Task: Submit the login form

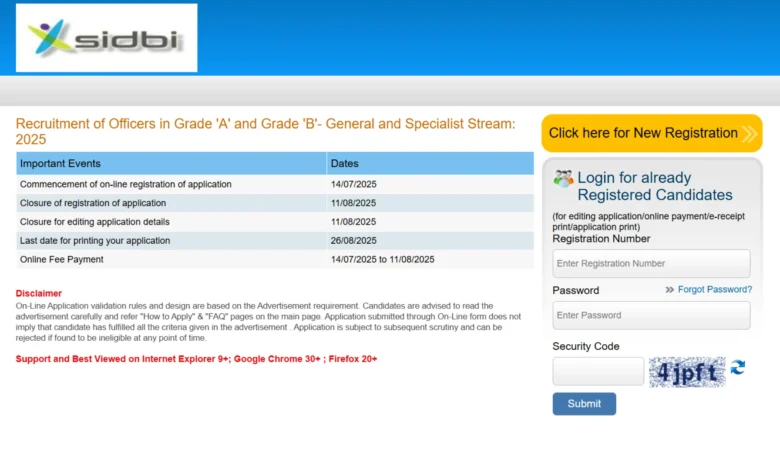Action: tap(584, 404)
